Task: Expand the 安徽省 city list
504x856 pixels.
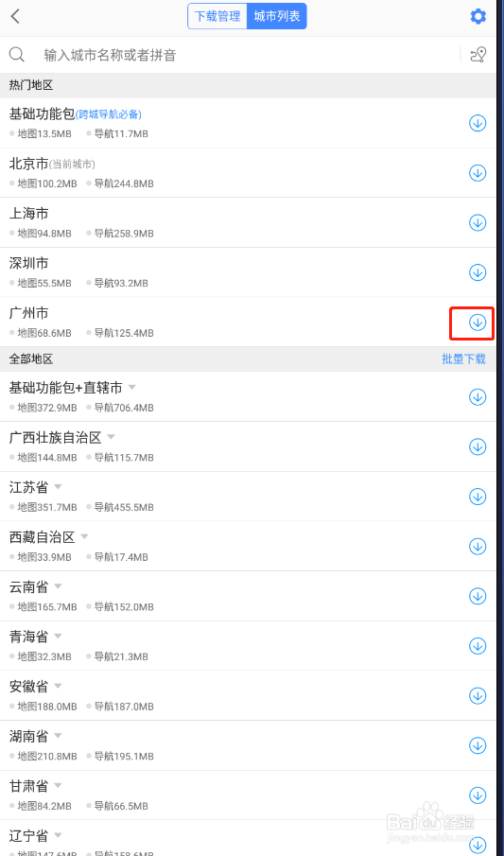Action: pos(58,686)
